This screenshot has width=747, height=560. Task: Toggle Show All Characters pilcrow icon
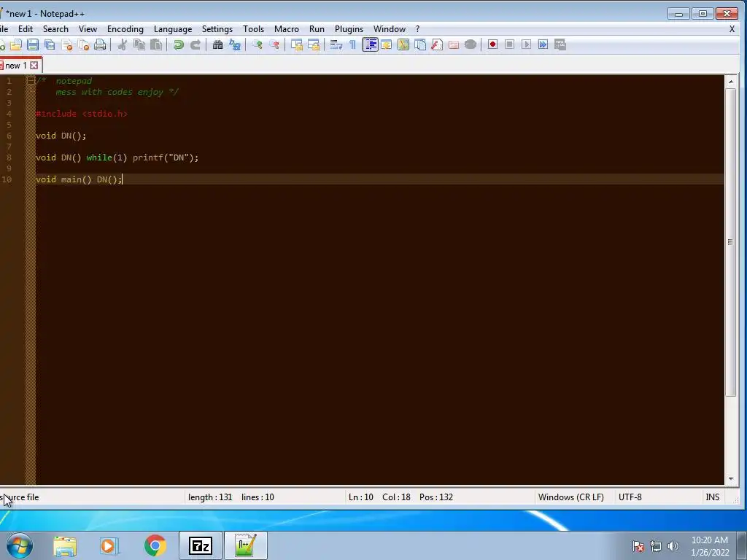coord(352,44)
